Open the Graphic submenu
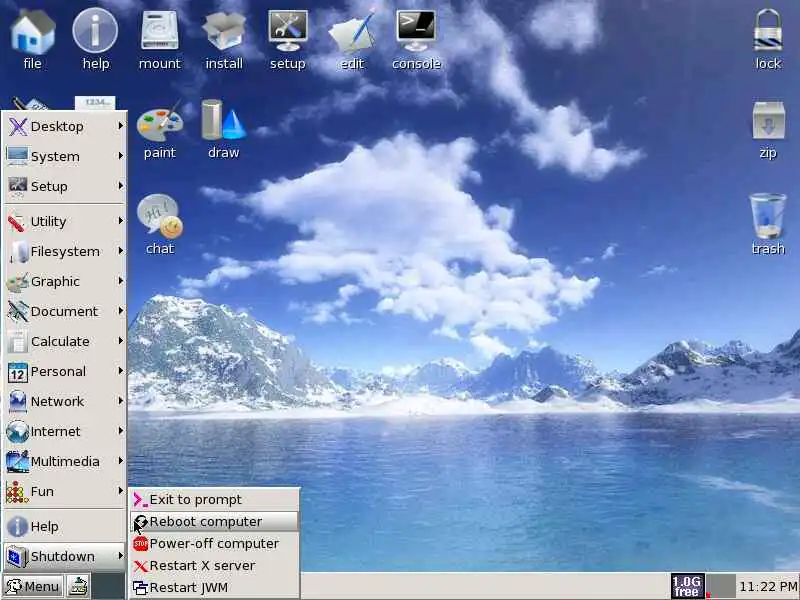The height and width of the screenshot is (600, 800). (65, 281)
